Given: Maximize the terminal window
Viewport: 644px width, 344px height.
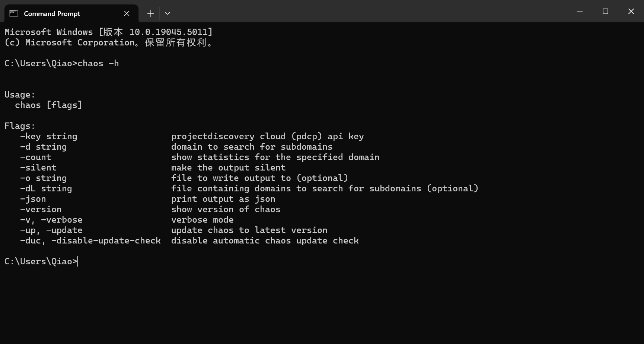Looking at the screenshot, I should (605, 12).
